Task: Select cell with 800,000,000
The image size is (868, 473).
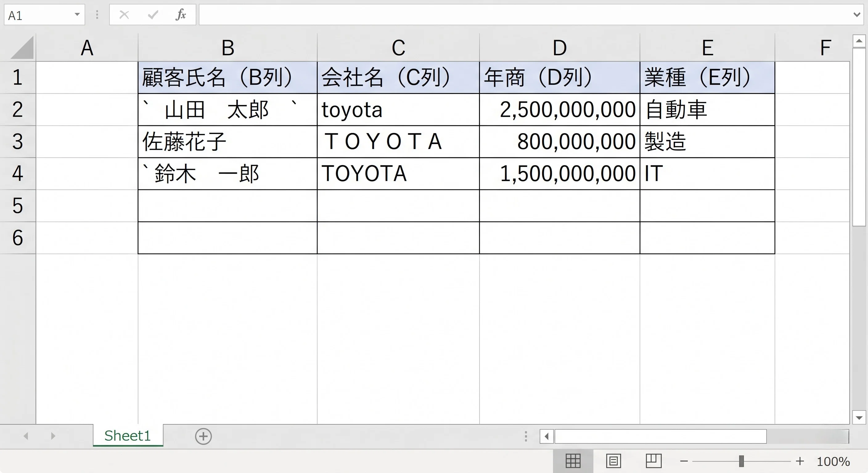Action: coord(560,142)
